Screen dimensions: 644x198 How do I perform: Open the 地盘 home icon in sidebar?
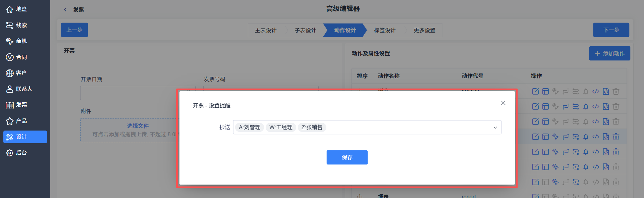tap(10, 9)
